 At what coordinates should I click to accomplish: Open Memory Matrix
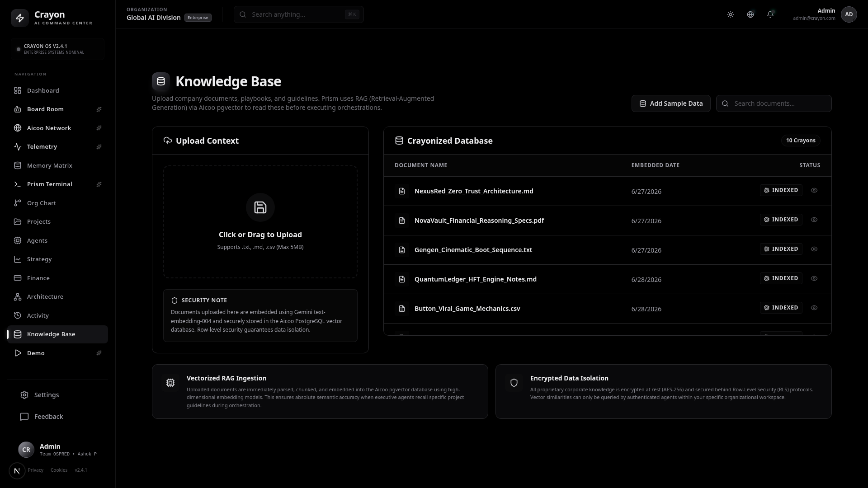57,166
